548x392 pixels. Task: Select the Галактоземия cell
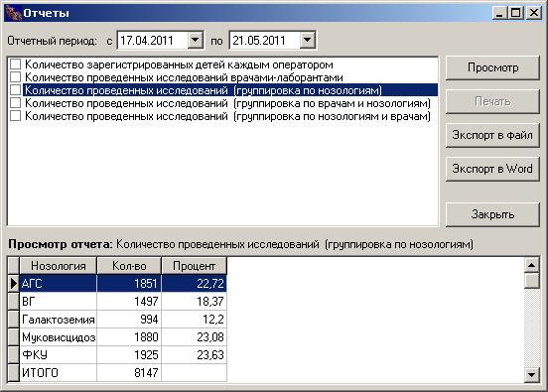coord(58,320)
